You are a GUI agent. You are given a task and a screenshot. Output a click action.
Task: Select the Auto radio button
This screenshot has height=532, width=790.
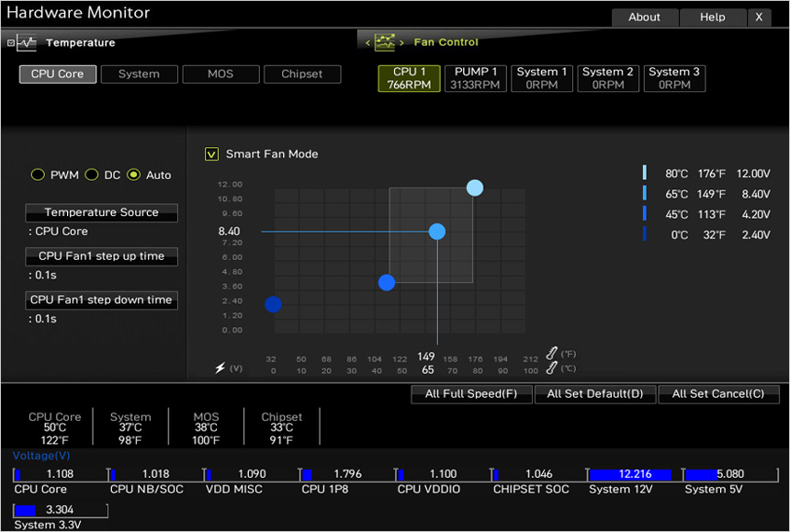[x=133, y=175]
